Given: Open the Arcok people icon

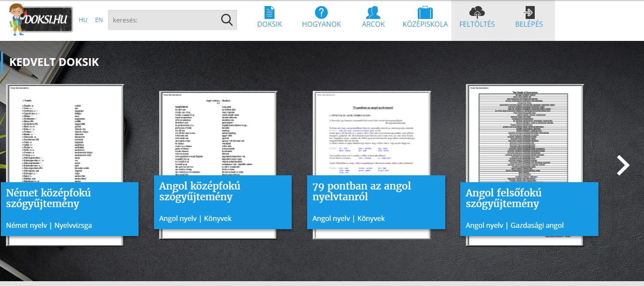Looking at the screenshot, I should pos(373,12).
